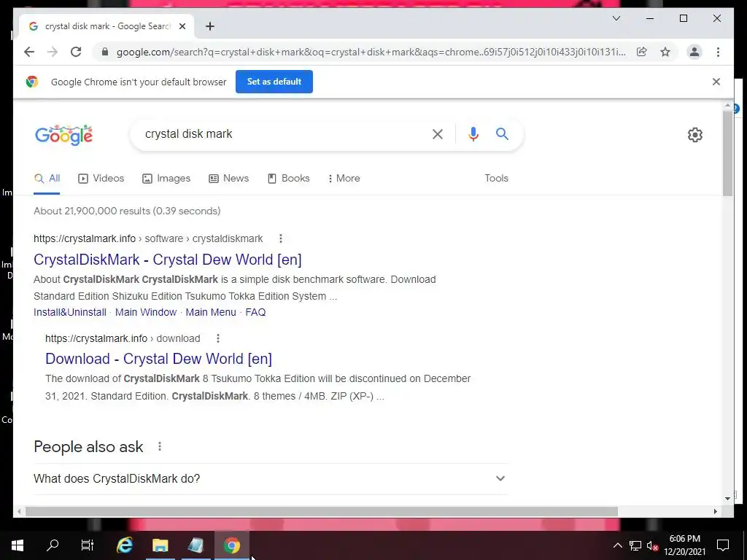Open the Main Menu sitelink

tap(211, 312)
